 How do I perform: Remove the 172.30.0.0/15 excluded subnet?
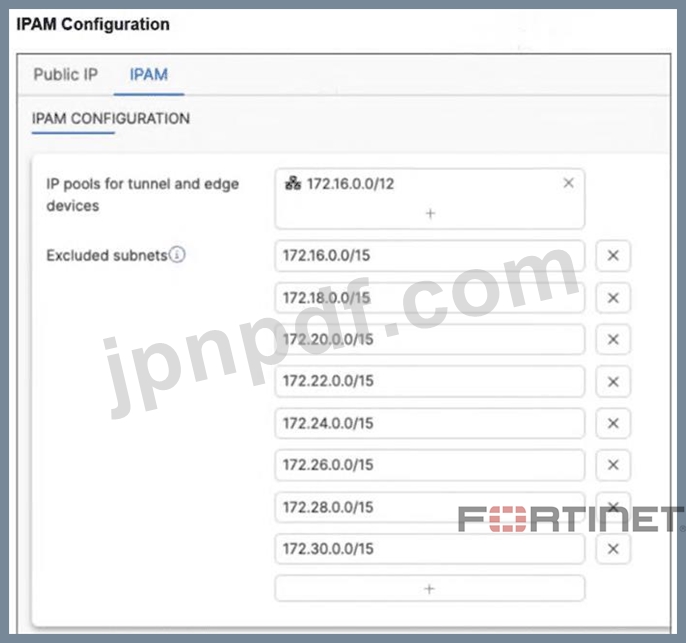click(613, 549)
